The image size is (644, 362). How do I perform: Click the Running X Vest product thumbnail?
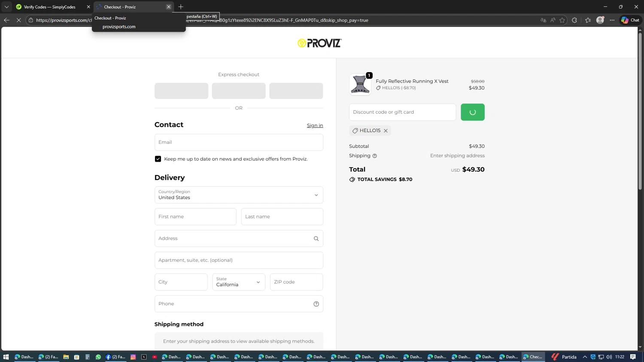coord(360,84)
